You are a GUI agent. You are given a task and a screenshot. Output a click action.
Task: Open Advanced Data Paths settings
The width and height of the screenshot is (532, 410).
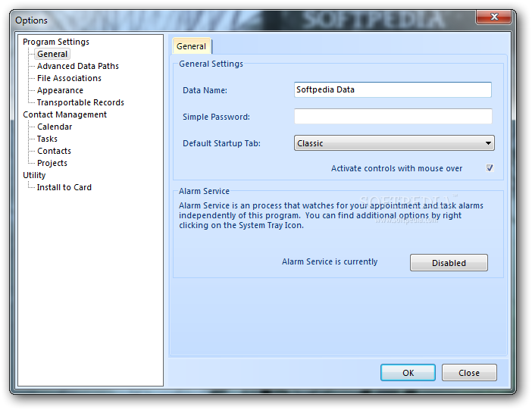(78, 66)
